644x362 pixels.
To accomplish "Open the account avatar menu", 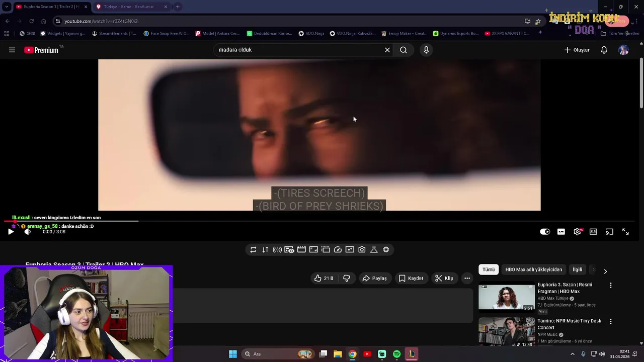I will click(x=624, y=50).
